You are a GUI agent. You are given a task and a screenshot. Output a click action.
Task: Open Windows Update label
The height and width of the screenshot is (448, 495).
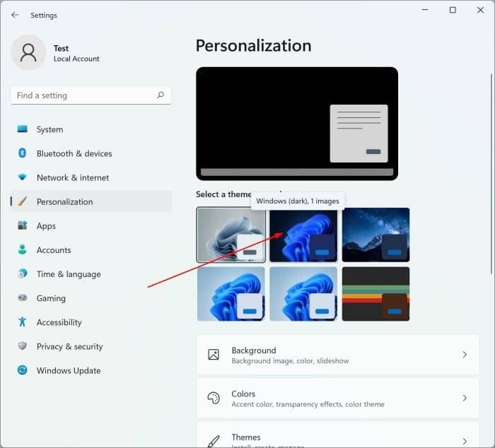(69, 370)
